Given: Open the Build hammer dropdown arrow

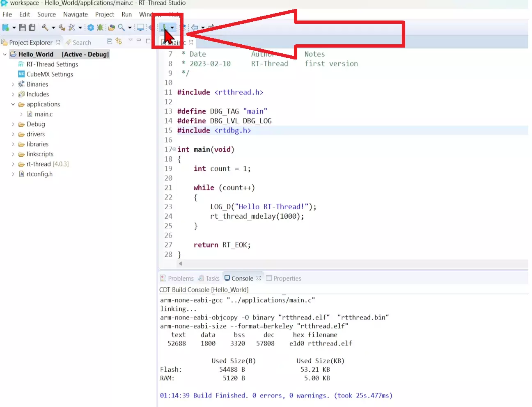Looking at the screenshot, I should [x=53, y=27].
